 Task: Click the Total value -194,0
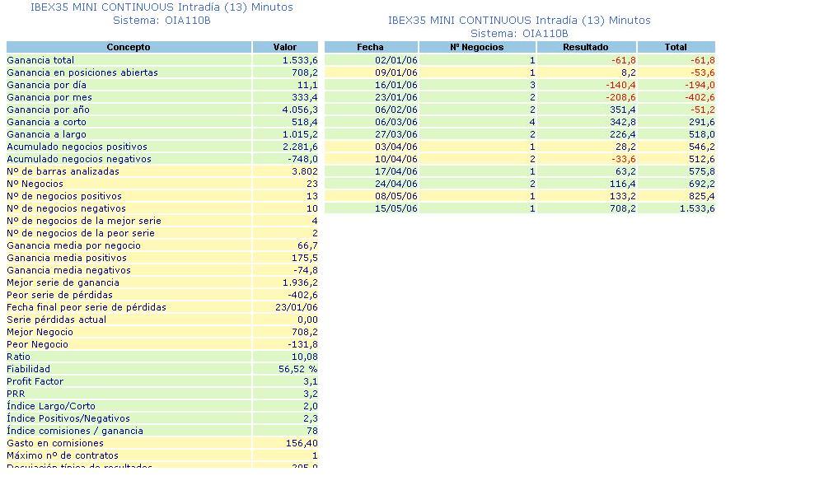(x=700, y=85)
